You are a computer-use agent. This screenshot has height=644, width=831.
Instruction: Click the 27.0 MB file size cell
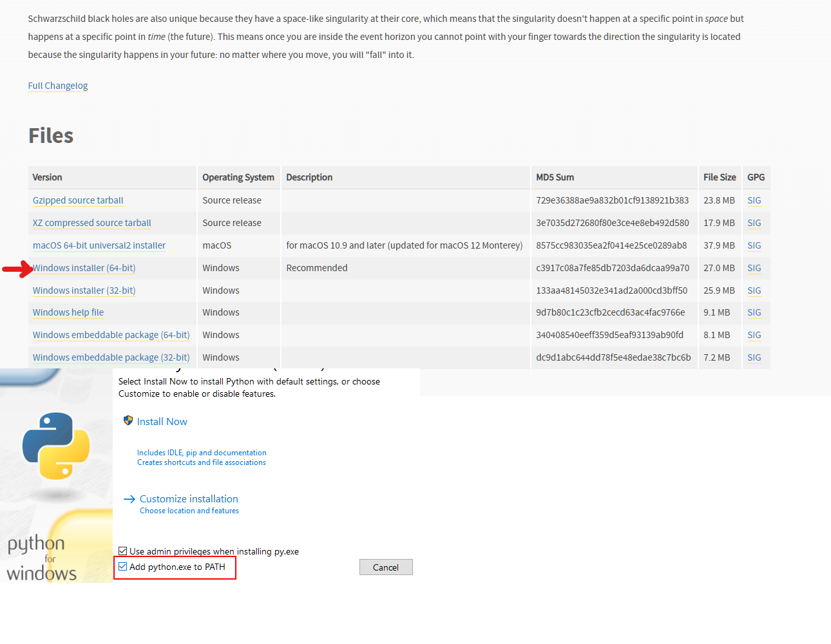[x=719, y=268]
